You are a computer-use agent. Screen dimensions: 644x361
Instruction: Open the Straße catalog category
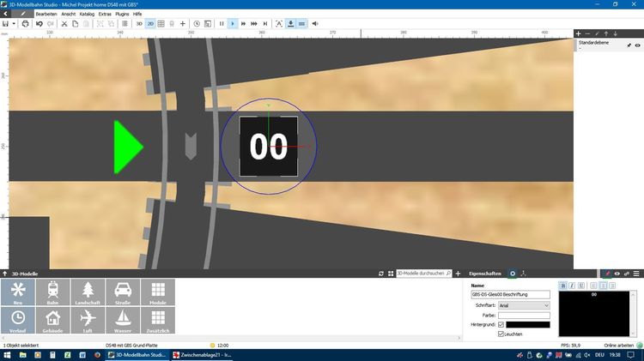pos(123,292)
